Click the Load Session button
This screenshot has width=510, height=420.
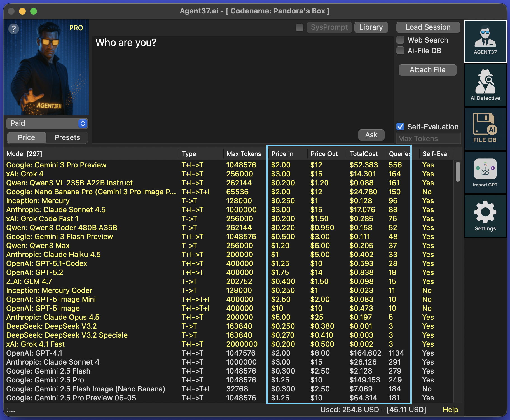[x=428, y=27]
